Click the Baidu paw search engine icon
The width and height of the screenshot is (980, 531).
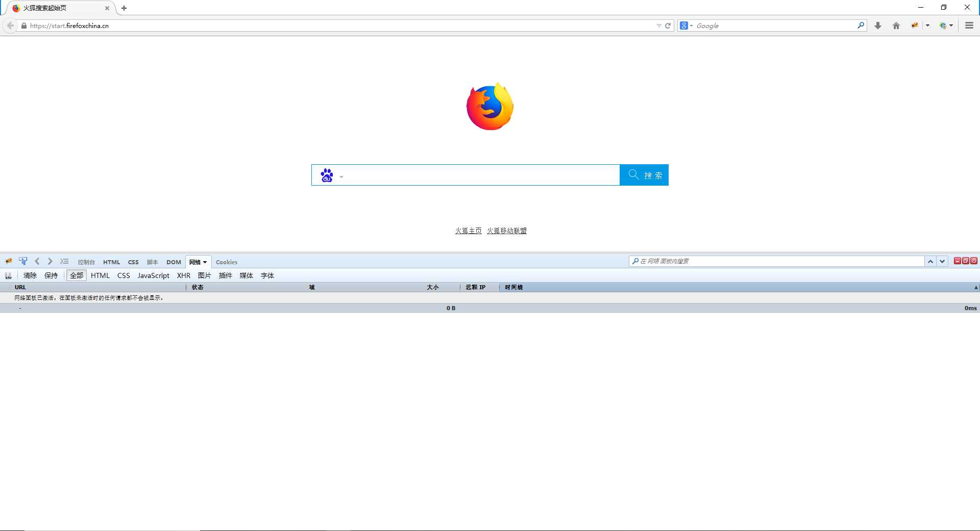coord(327,175)
